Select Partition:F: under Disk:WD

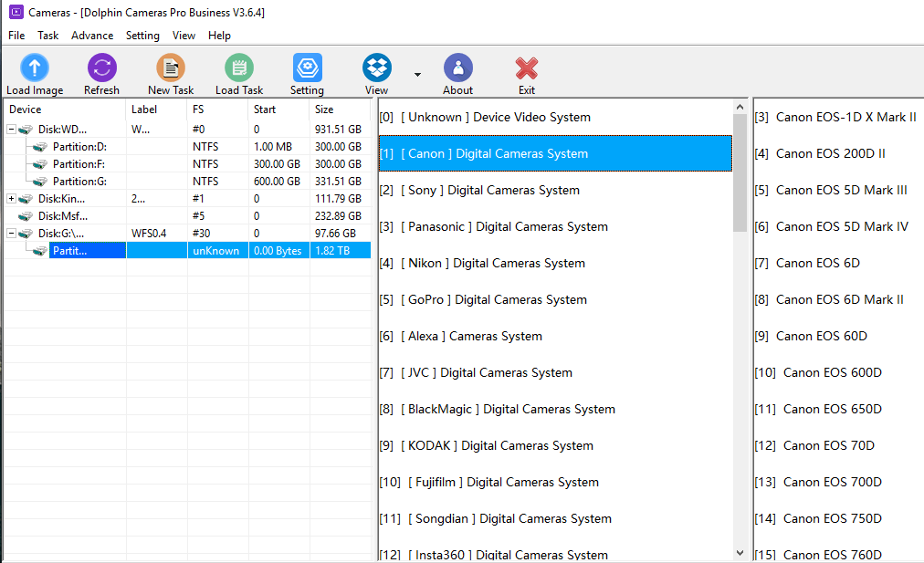[78, 163]
